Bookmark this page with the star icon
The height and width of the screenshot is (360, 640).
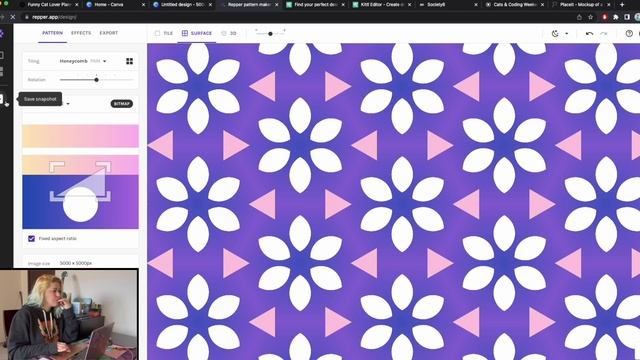(x=590, y=17)
